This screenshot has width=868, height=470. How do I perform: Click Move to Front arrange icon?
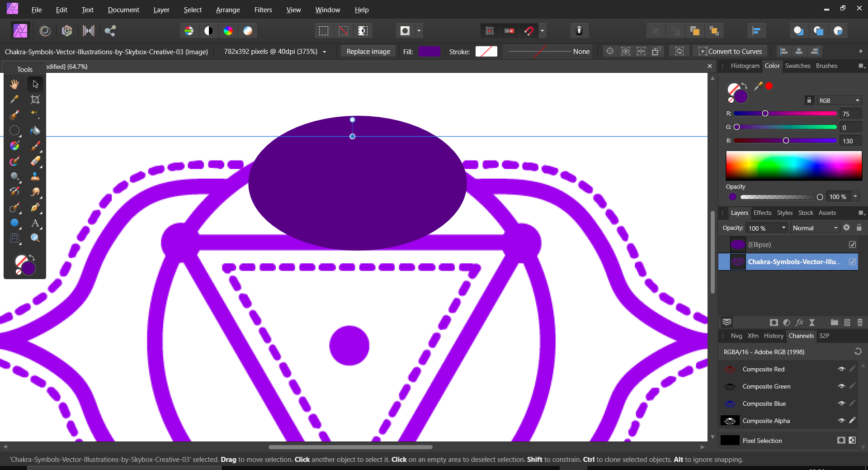(714, 31)
